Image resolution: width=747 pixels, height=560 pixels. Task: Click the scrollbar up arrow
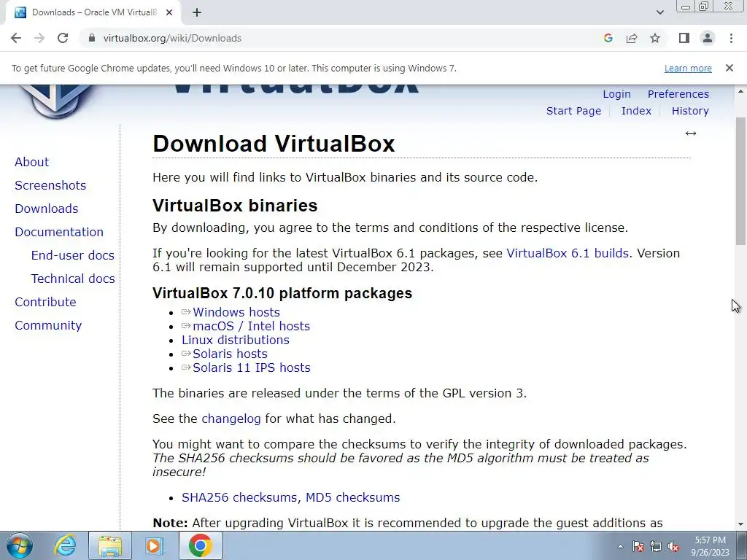(741, 91)
